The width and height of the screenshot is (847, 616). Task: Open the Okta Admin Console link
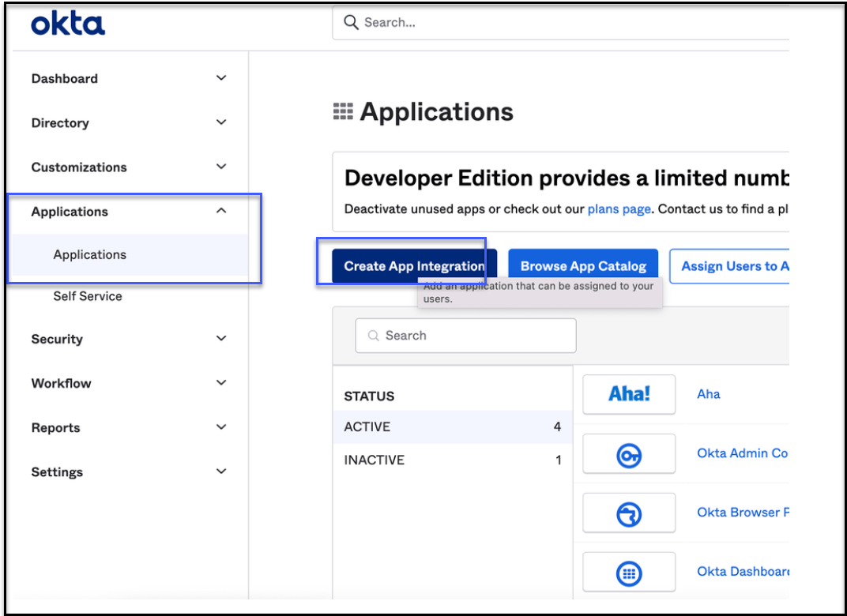[742, 453]
